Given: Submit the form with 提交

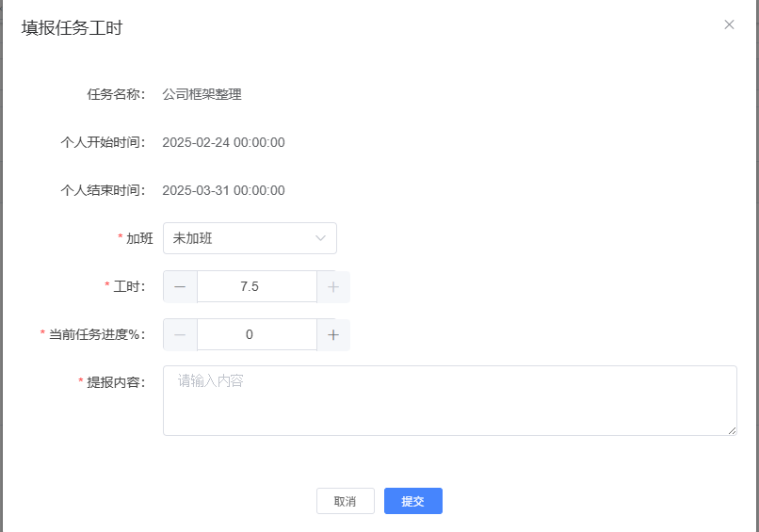Looking at the screenshot, I should coord(412,501).
